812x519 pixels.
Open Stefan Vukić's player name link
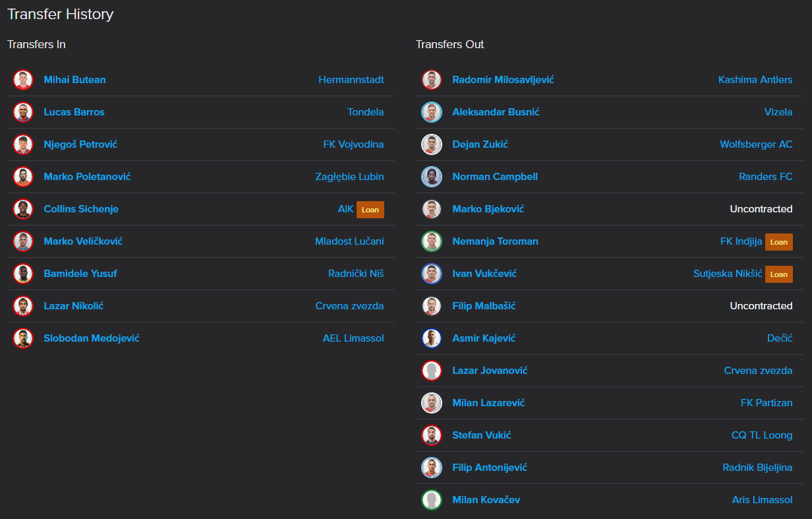point(482,435)
